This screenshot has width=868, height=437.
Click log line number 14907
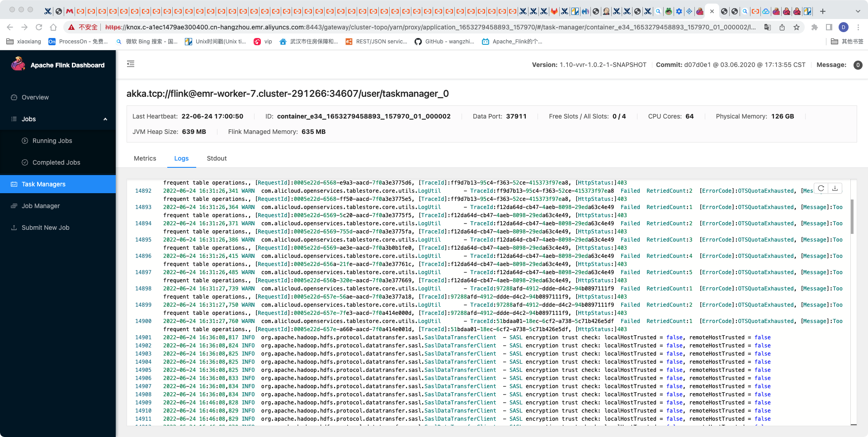[143, 386]
